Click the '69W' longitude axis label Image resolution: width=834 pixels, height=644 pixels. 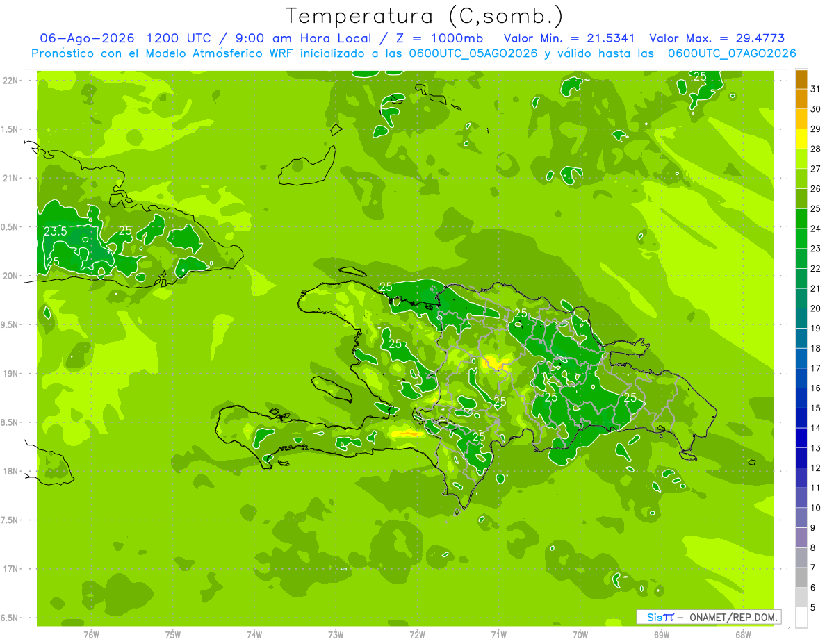click(662, 635)
